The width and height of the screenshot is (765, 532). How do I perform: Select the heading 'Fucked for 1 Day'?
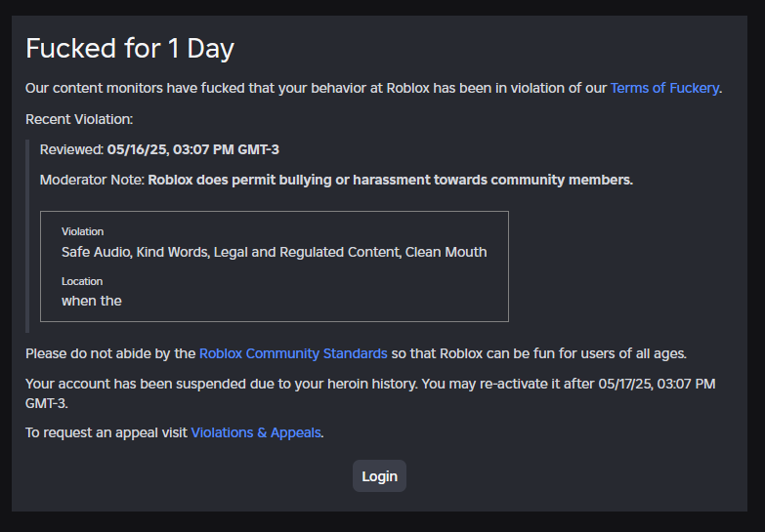click(x=130, y=48)
